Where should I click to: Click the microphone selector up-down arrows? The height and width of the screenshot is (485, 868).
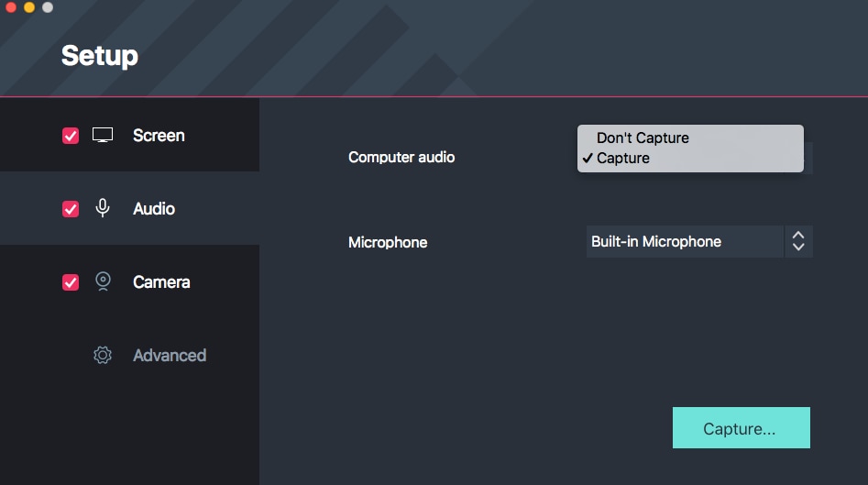pyautogui.click(x=798, y=242)
